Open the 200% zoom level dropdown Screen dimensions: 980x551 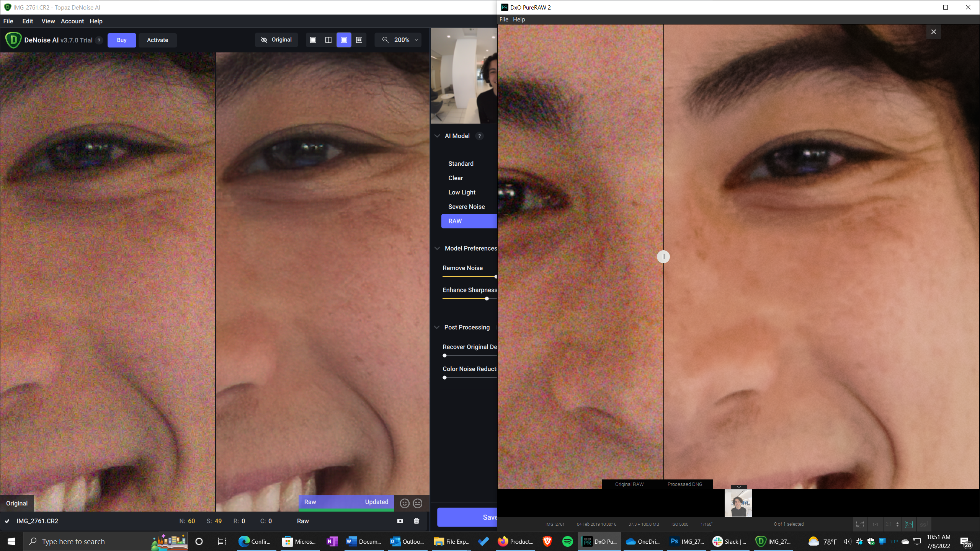coord(416,40)
